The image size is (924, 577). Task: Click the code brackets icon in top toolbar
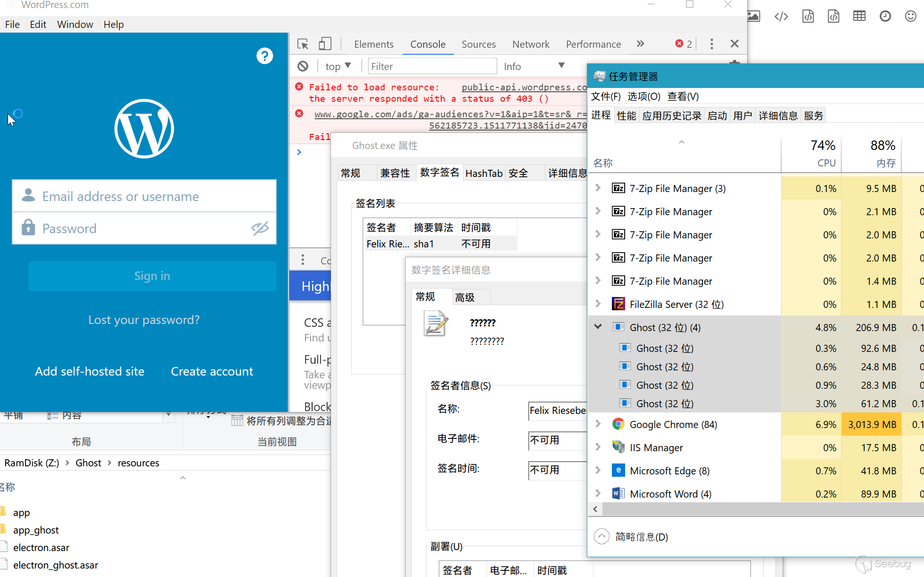781,17
